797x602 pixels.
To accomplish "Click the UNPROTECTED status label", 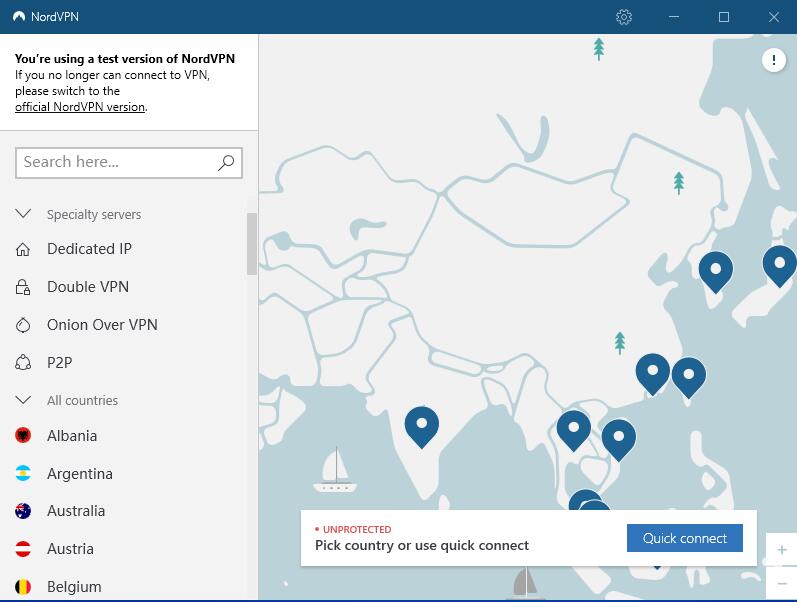I will point(357,530).
